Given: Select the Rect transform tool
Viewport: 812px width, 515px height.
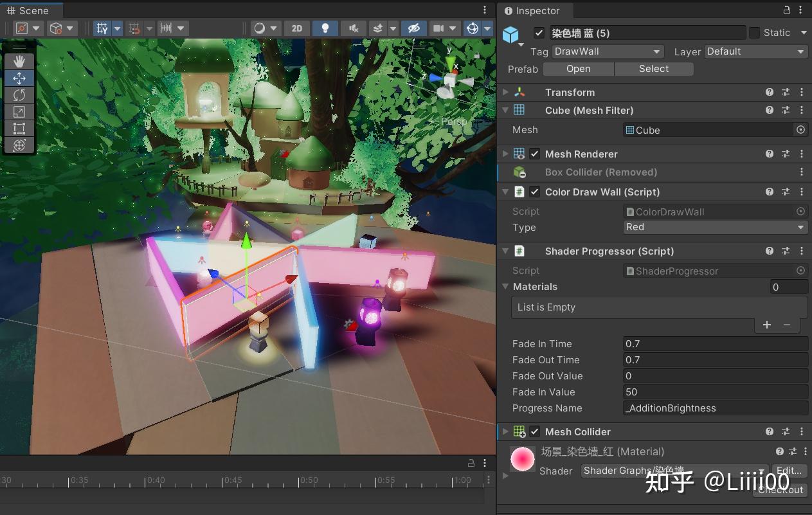Looking at the screenshot, I should (19, 129).
